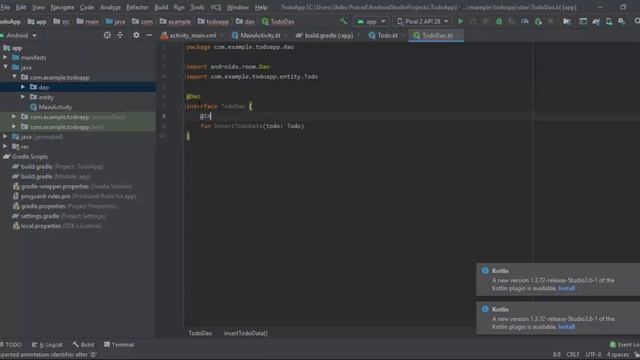
Task: Close the build.gradle (app) tab
Action: [x=359, y=36]
